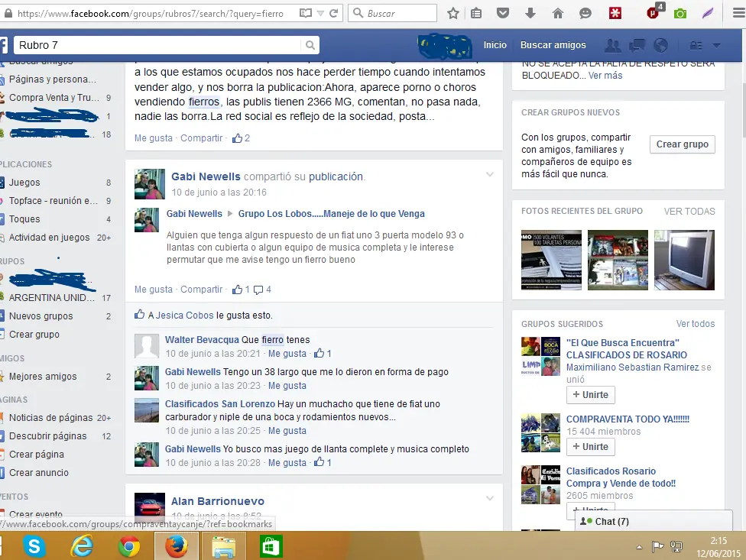Screen dimensions: 746x560
Task: Click the green camera screenshot icon
Action: coord(680,13)
